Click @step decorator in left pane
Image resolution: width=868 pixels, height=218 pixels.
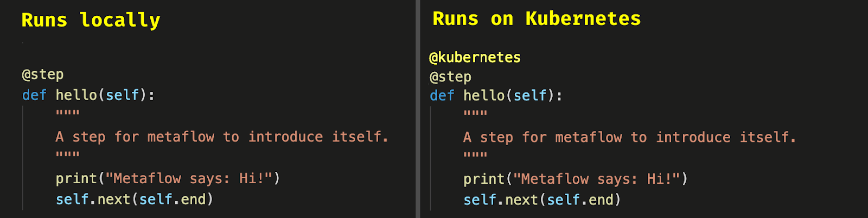43,74
